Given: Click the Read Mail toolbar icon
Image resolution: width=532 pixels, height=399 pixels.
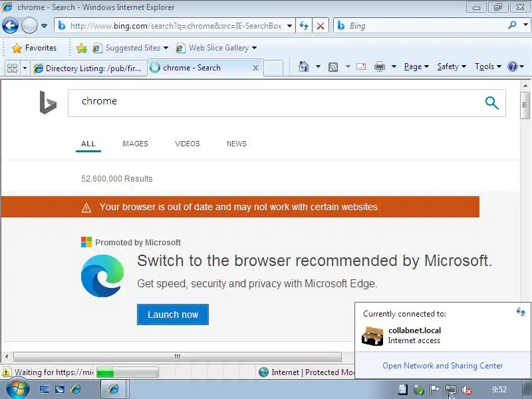Looking at the screenshot, I should click(361, 66).
